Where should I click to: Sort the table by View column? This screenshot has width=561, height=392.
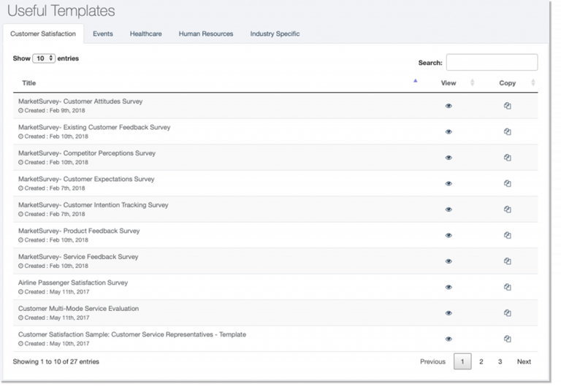point(449,83)
